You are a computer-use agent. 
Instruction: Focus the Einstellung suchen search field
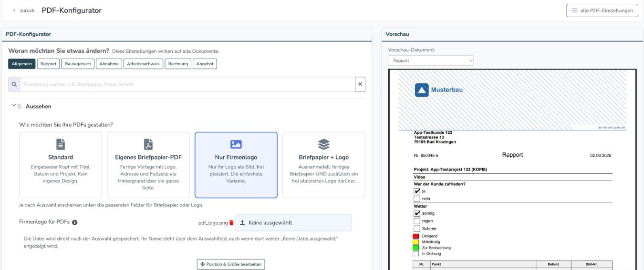[187, 84]
